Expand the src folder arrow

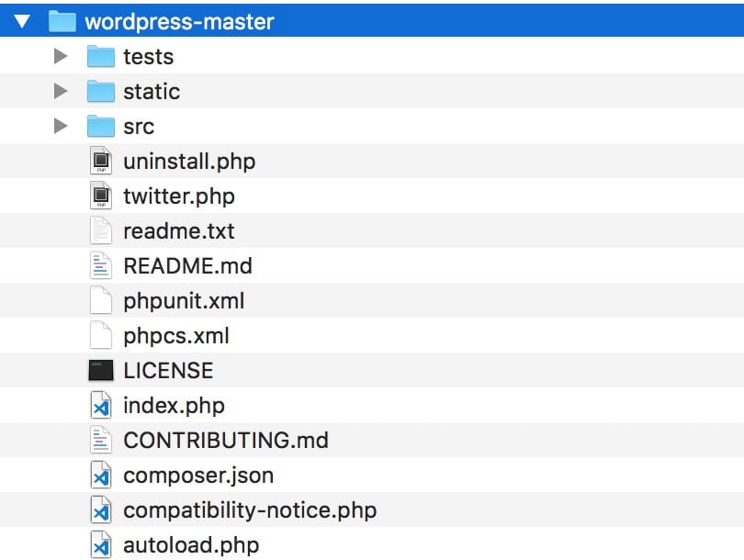[x=61, y=127]
